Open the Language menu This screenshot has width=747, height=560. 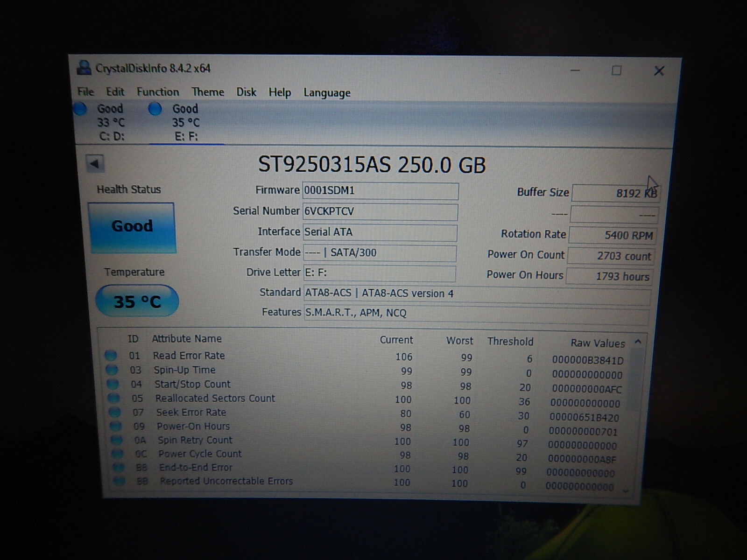pyautogui.click(x=327, y=93)
